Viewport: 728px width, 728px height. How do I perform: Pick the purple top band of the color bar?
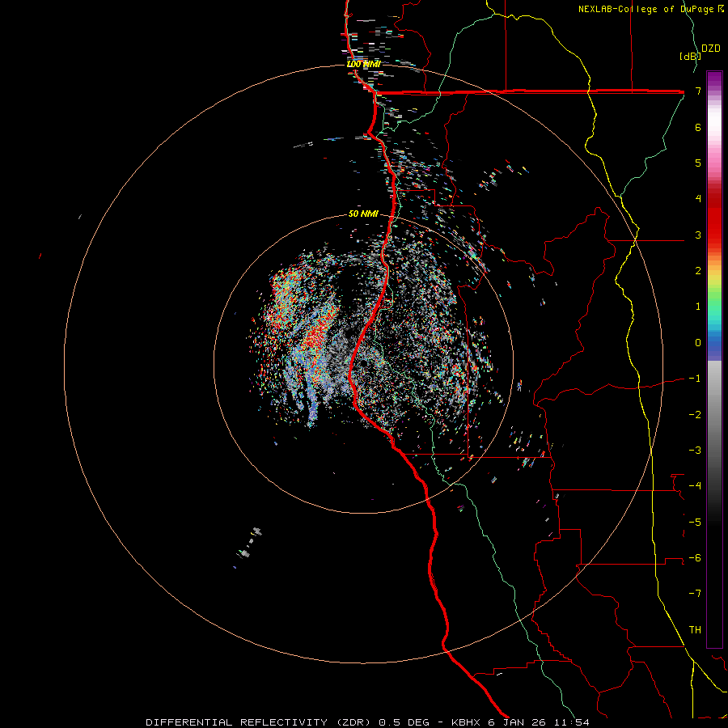tap(714, 79)
